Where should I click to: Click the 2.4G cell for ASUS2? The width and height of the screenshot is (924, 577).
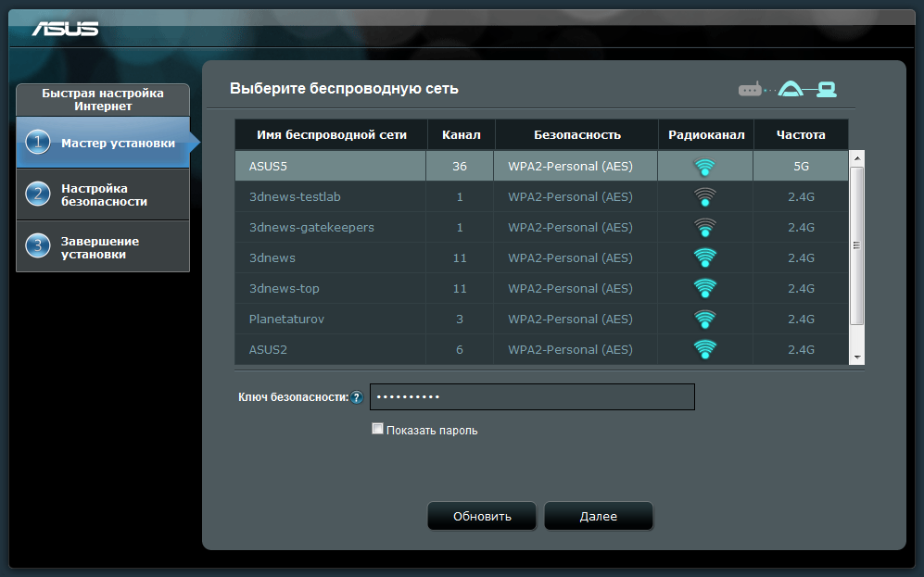[x=801, y=350]
